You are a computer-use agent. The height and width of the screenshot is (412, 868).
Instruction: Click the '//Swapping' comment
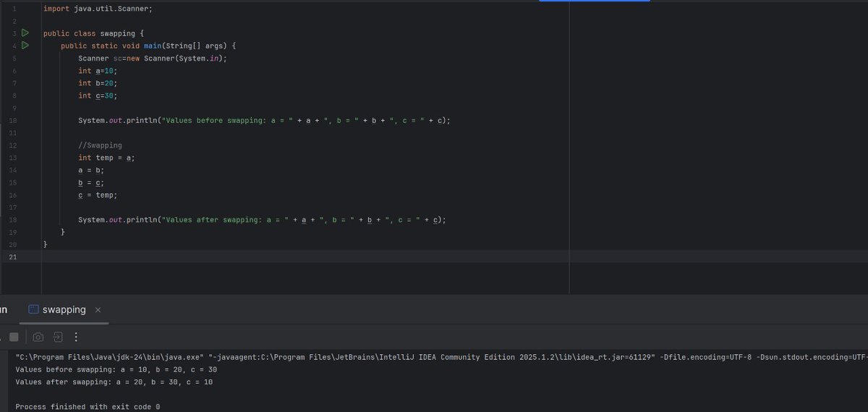pyautogui.click(x=100, y=145)
